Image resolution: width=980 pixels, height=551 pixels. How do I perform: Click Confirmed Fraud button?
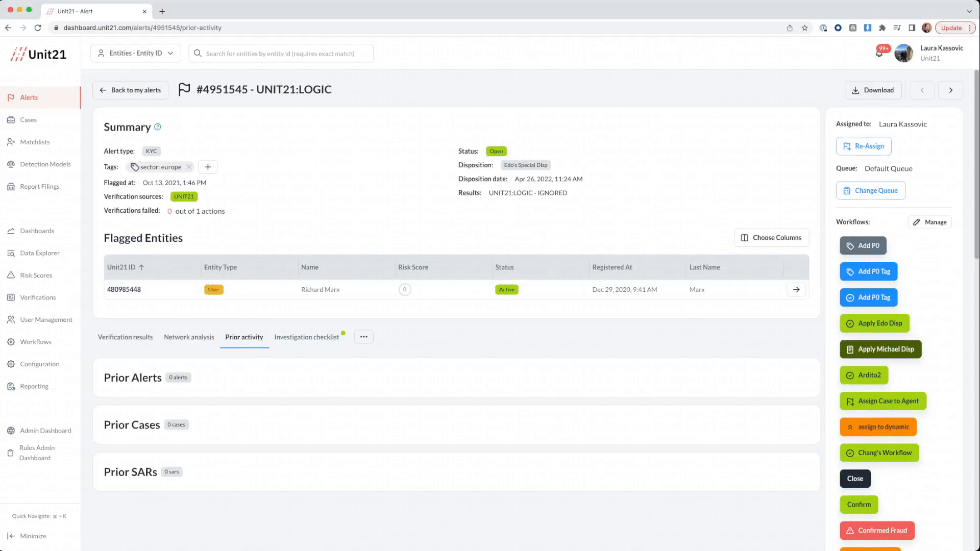(877, 531)
